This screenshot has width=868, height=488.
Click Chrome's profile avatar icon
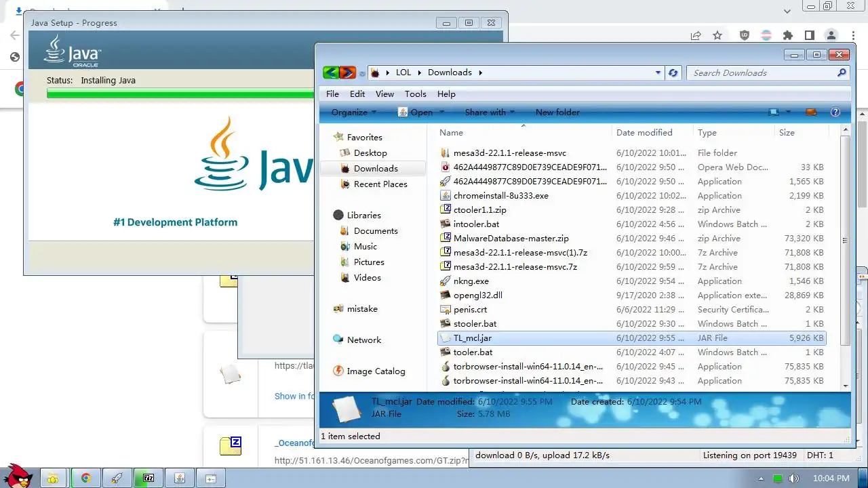coord(831,35)
